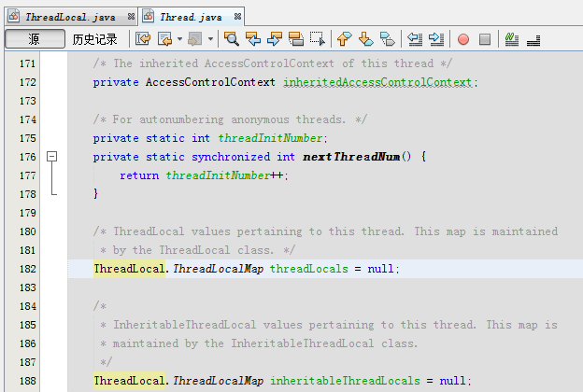Toggle Bookmark icon in toolbar
583x392 pixels.
click(x=388, y=38)
